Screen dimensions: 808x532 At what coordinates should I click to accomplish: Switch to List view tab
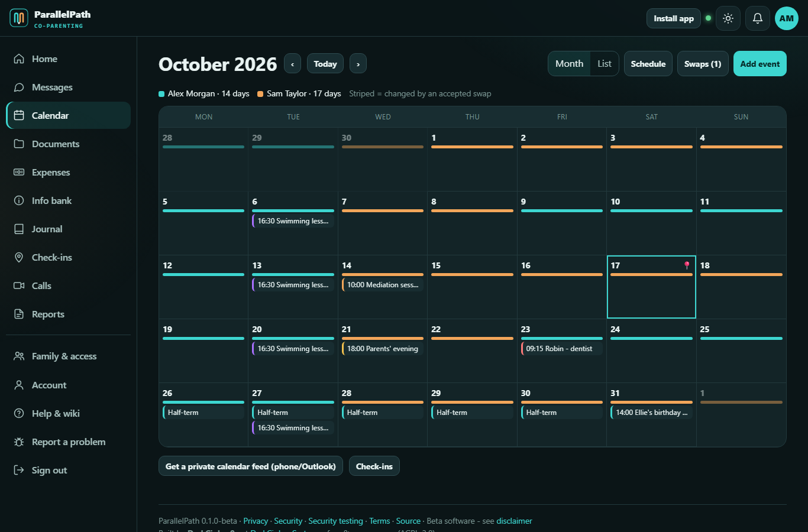pyautogui.click(x=605, y=63)
